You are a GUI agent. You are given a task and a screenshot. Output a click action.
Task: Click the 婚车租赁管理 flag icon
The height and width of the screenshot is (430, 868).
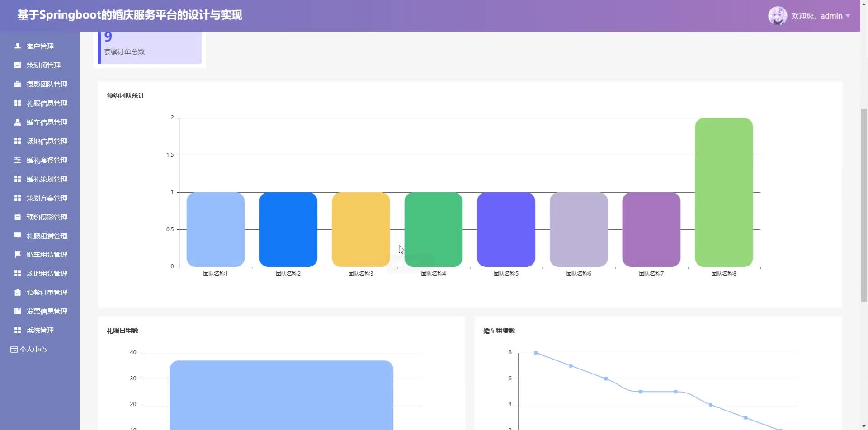(x=18, y=254)
